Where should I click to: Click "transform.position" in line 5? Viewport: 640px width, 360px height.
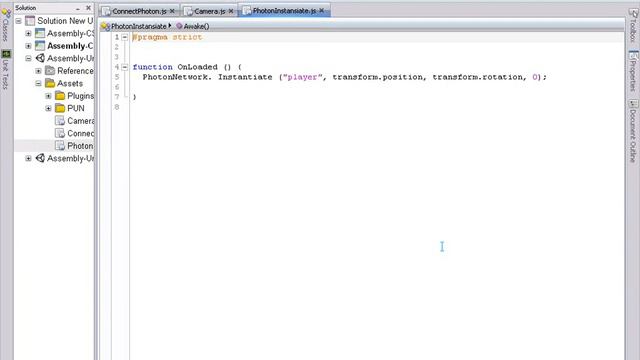(378, 77)
